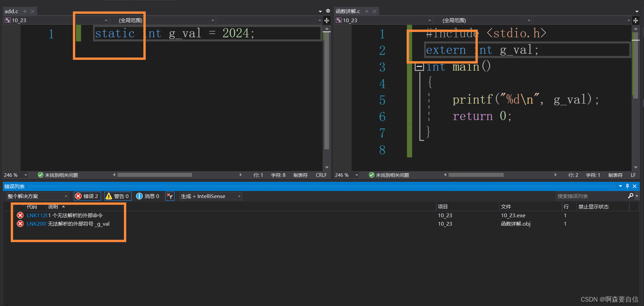Split the 函数详解.c editor window
644x306 pixels.
(x=636, y=21)
